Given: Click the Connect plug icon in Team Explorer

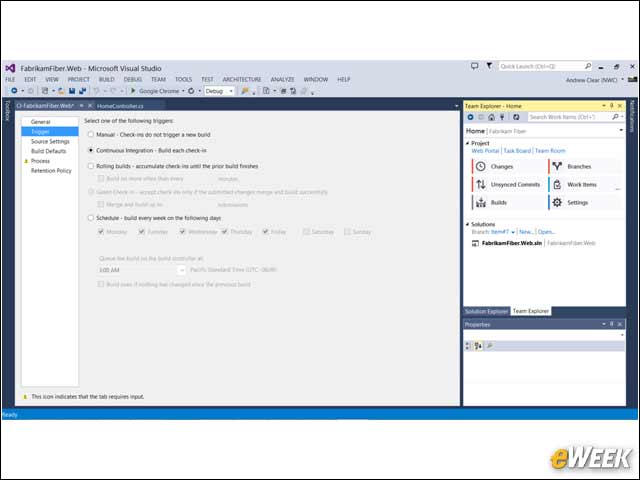Looking at the screenshot, I should [x=502, y=117].
